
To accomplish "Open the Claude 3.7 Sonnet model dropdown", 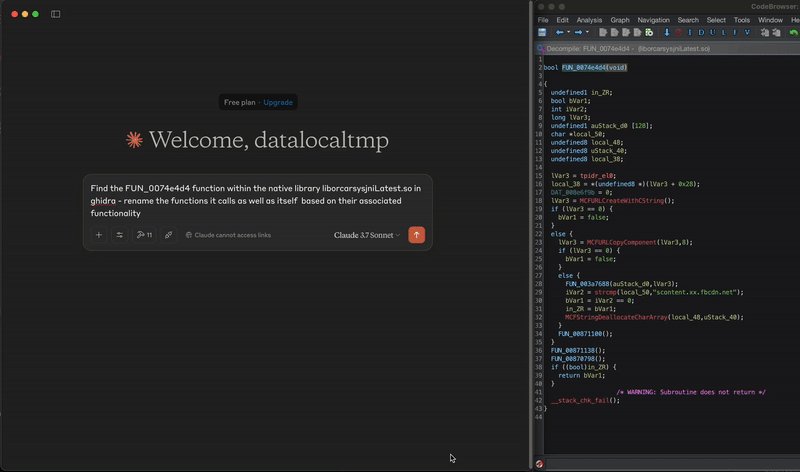I will point(367,235).
